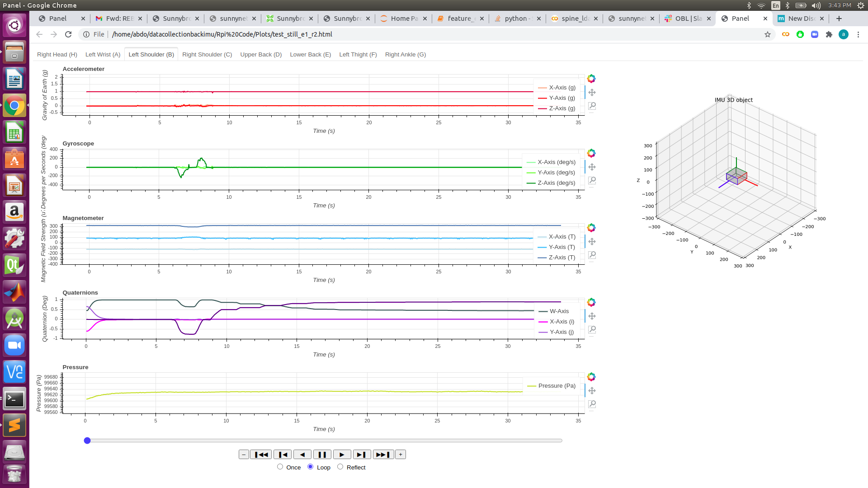Select the Once playback mode

tap(280, 467)
